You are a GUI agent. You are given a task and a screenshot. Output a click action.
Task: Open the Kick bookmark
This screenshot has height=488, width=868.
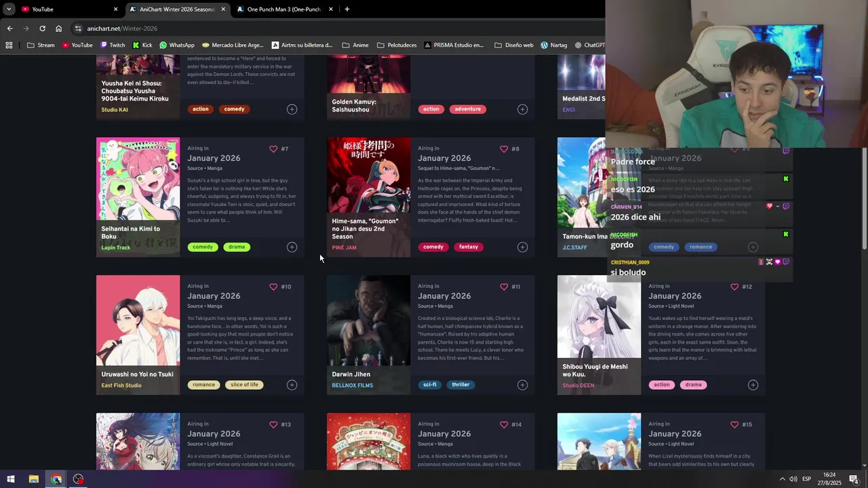click(142, 45)
